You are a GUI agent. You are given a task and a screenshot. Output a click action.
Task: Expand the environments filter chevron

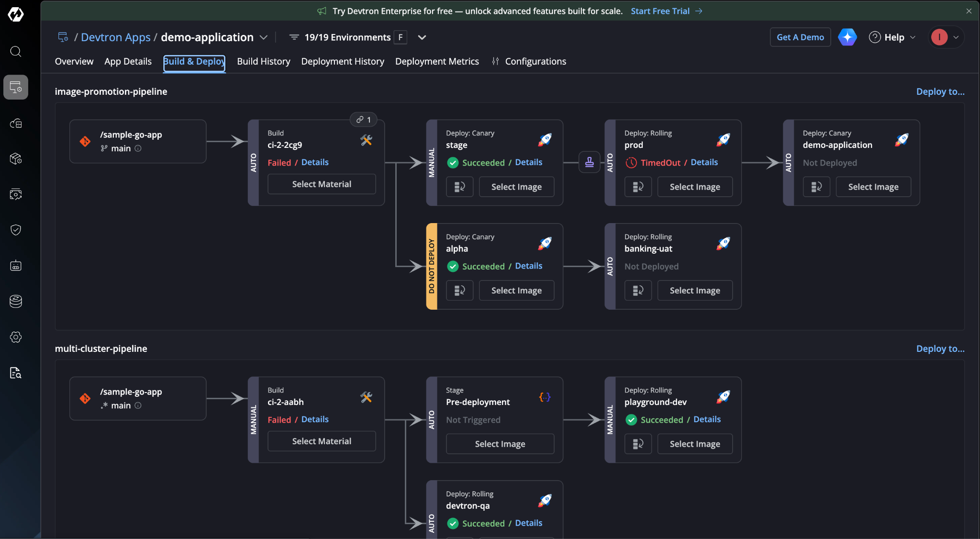422,37
